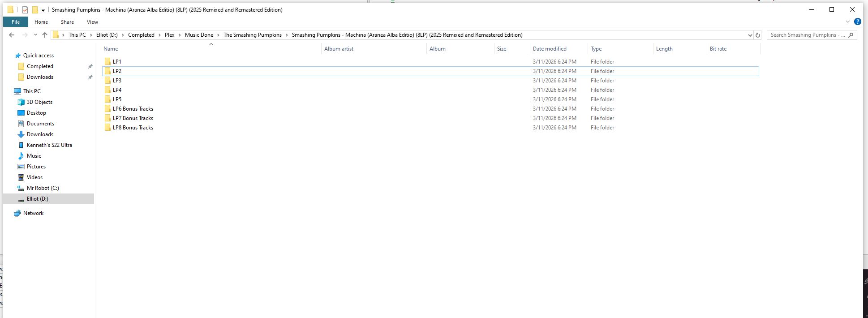The image size is (868, 318).
Task: Expand the ribbon with the chevron
Action: (847, 21)
